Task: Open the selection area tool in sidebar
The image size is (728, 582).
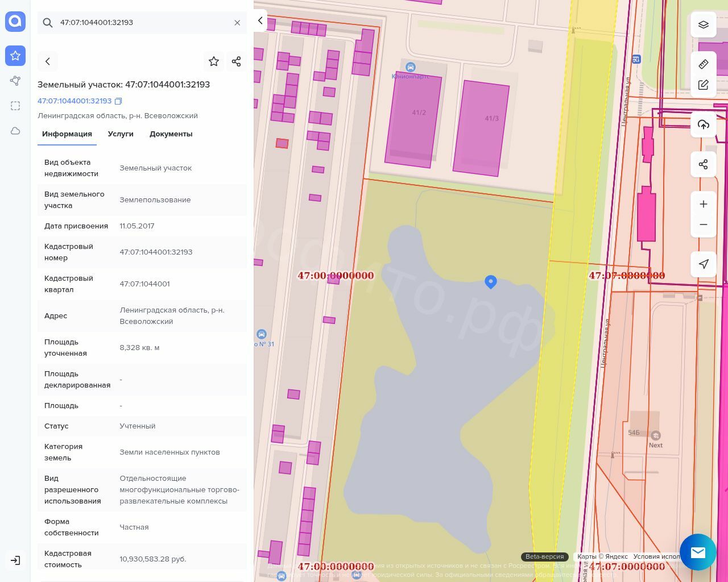Action: pos(15,106)
